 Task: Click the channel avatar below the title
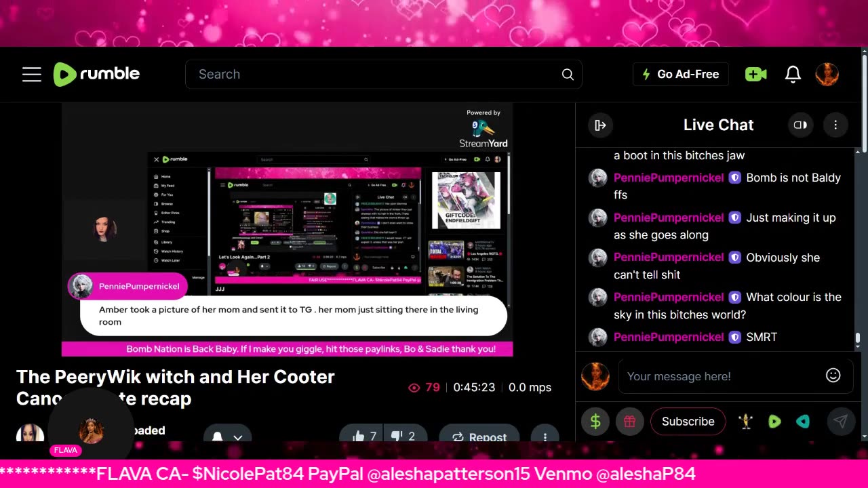pos(30,434)
